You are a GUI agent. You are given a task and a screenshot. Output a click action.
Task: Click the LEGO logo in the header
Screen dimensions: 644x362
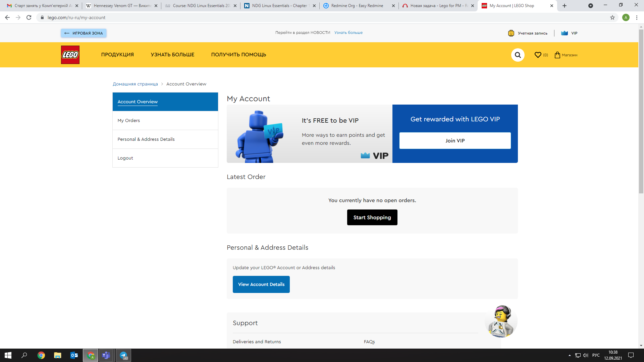click(70, 55)
